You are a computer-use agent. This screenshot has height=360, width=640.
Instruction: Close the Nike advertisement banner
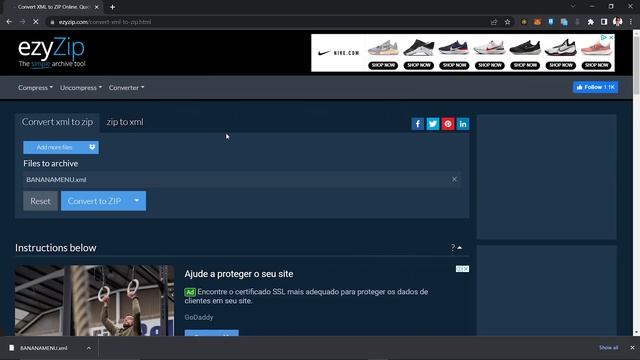611,37
